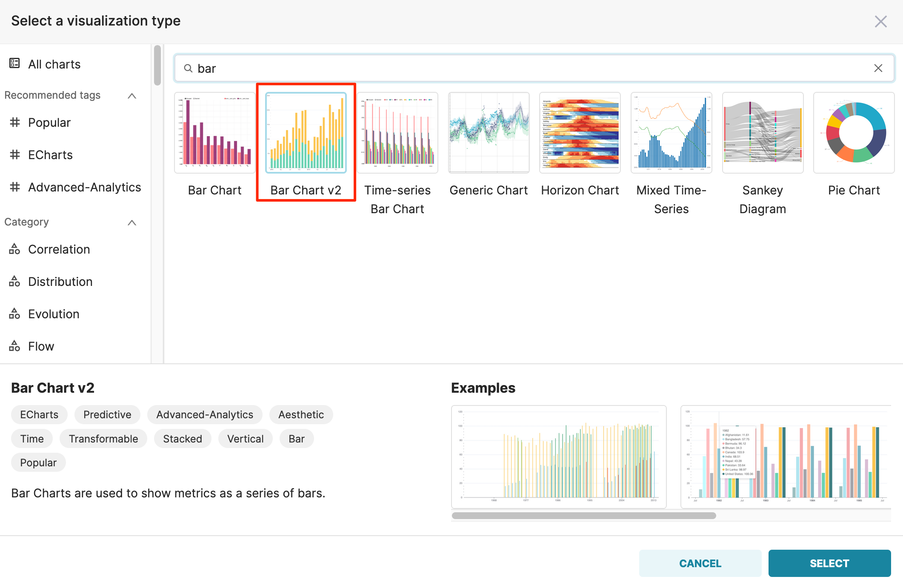This screenshot has width=903, height=588.
Task: Click the Correlation category icon
Action: pyautogui.click(x=15, y=249)
